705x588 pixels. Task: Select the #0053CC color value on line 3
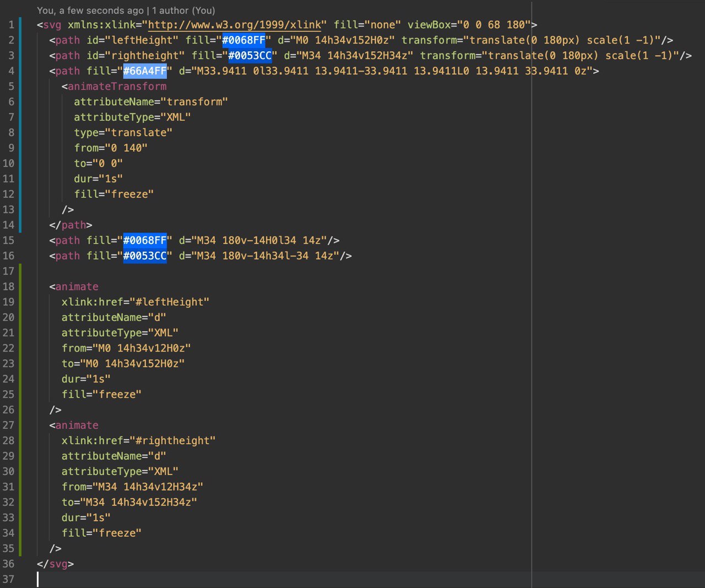click(x=250, y=56)
